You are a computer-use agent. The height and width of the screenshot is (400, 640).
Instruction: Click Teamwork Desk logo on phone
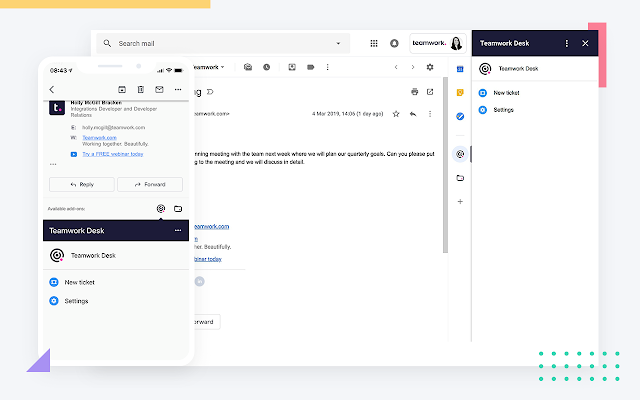57,256
